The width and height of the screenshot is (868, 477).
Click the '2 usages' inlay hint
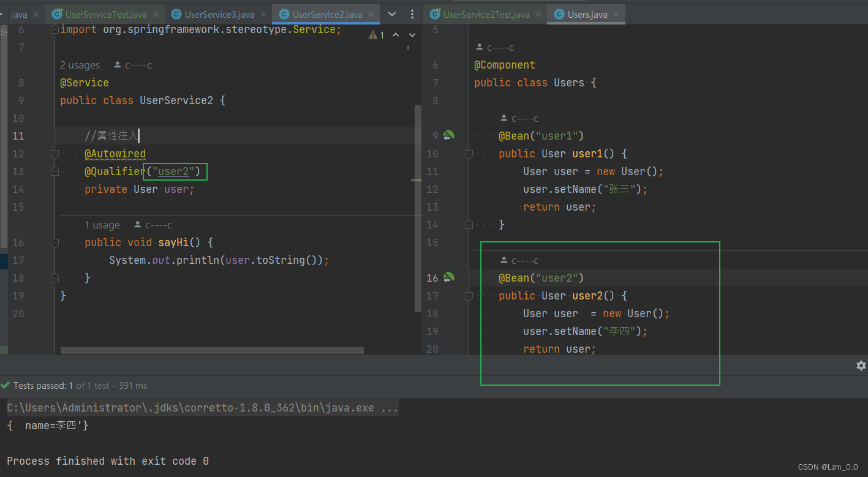pos(80,66)
